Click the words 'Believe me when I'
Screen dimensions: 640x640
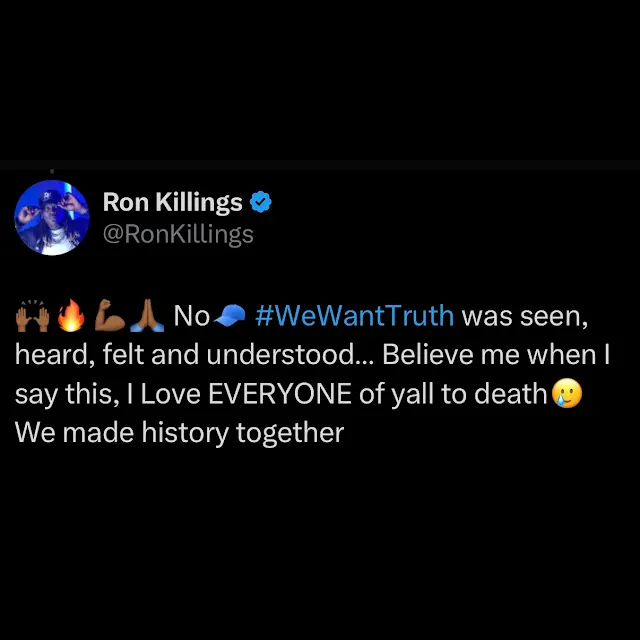(496, 355)
